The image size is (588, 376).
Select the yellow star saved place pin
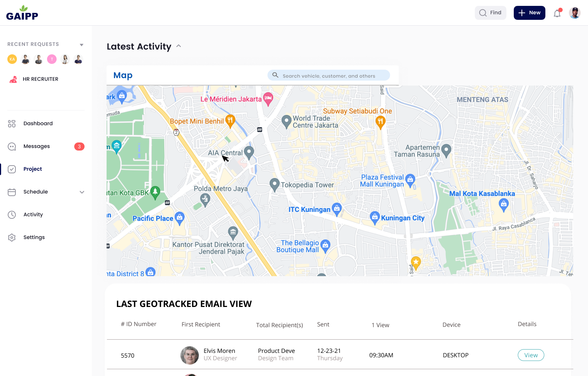(x=416, y=263)
